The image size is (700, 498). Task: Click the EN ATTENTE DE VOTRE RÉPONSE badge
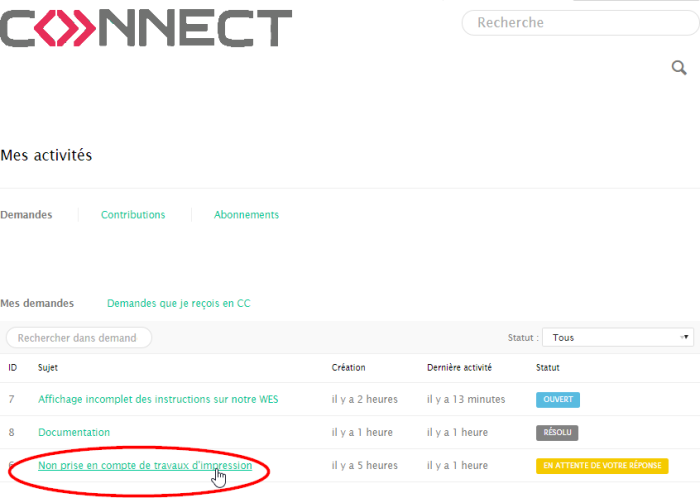point(602,466)
